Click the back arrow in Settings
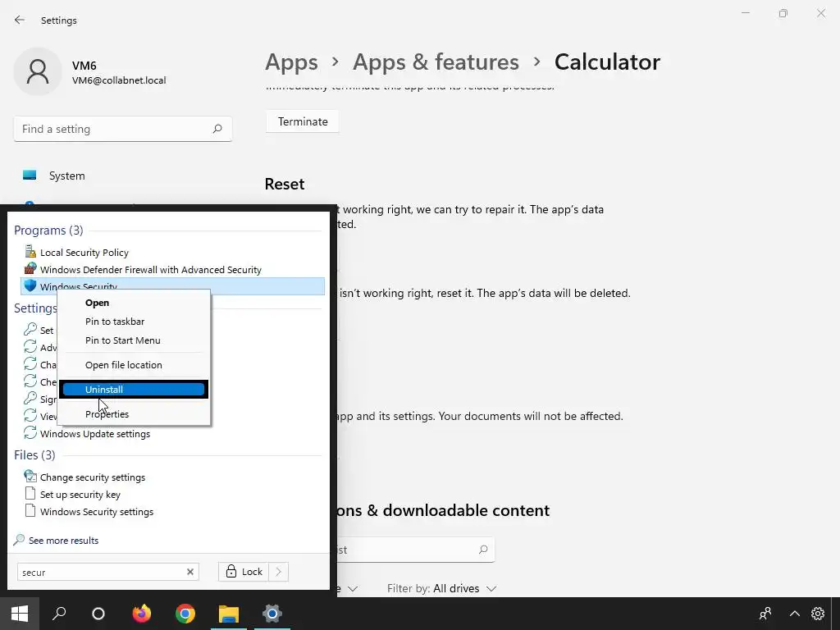840x630 pixels. point(20,20)
